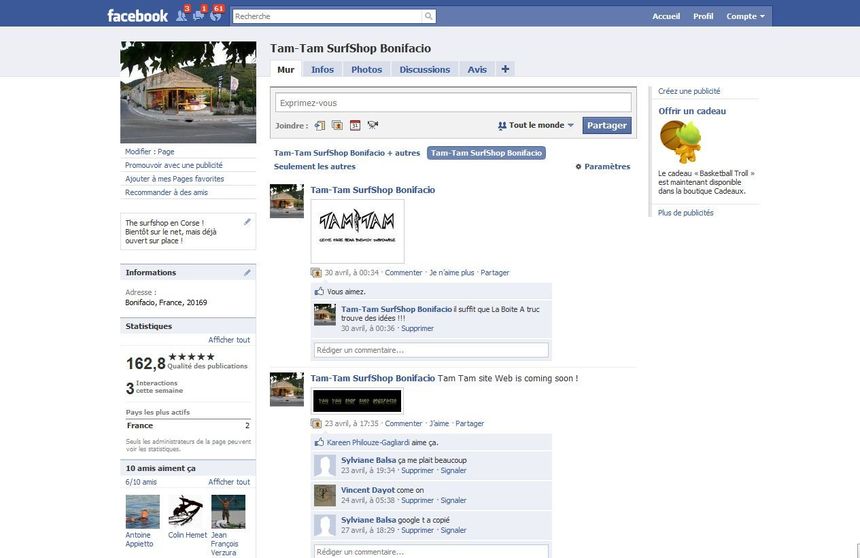The image size is (860, 558).
Task: Click Modifier : Page link
Action: coord(150,151)
